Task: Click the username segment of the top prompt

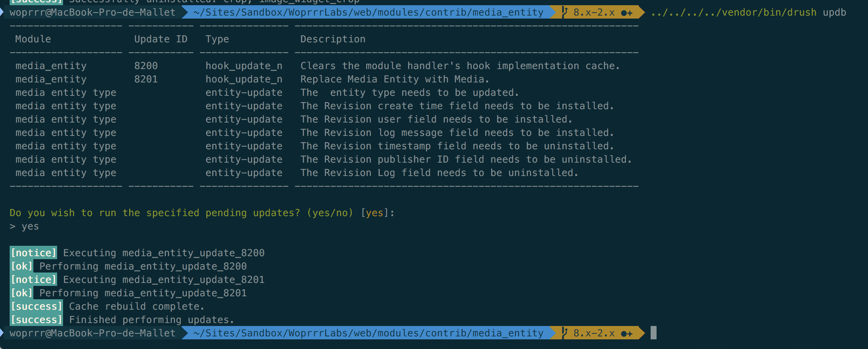Action: 92,12
